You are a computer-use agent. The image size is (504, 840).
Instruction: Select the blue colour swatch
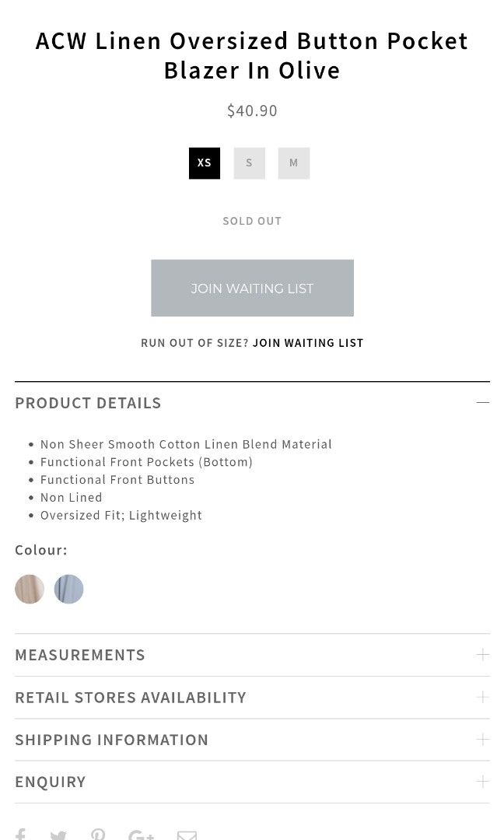[x=68, y=589]
